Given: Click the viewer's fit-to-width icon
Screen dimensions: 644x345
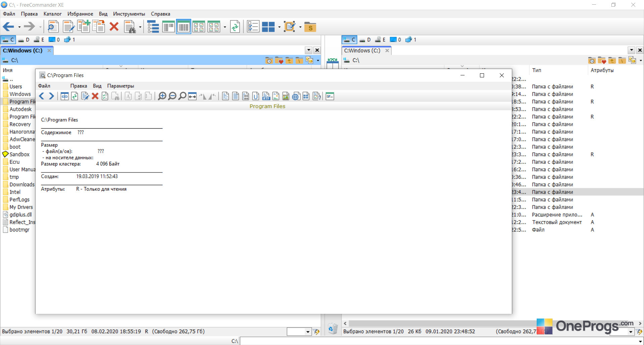Looking at the screenshot, I should [x=192, y=96].
